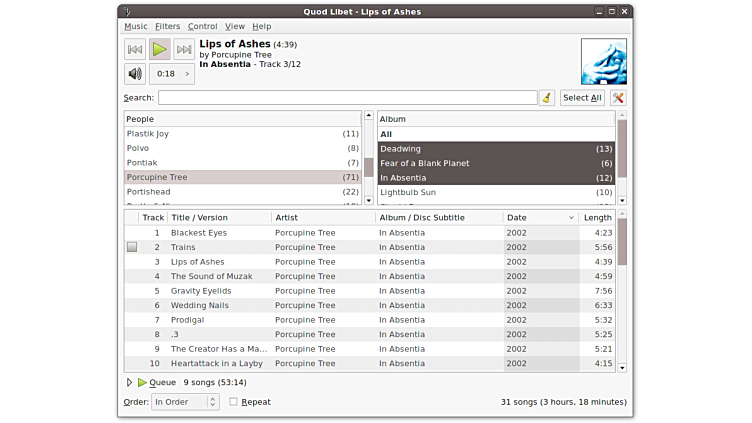Image resolution: width=752 pixels, height=423 pixels.
Task: Click the 0:18 seek position button
Action: tap(172, 74)
